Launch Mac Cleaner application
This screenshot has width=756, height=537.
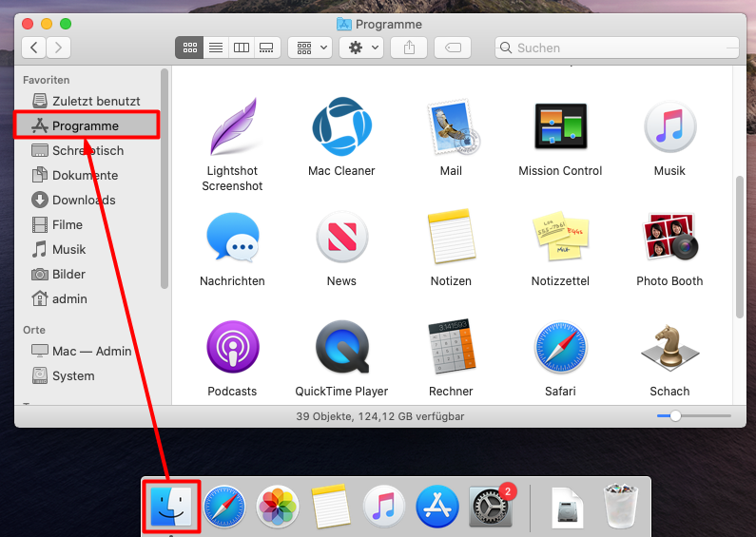(341, 126)
